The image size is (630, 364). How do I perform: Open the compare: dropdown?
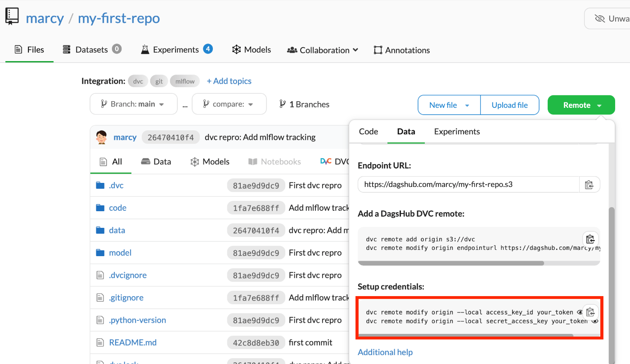[229, 104]
